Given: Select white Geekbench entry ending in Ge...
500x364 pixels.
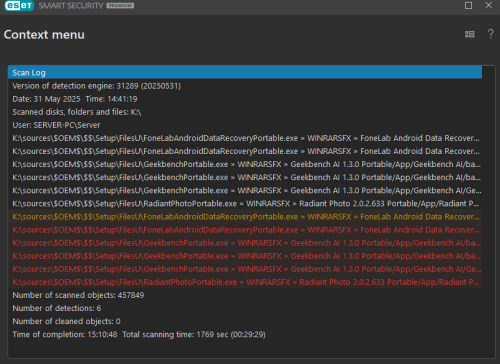Looking at the screenshot, I should 245,190.
